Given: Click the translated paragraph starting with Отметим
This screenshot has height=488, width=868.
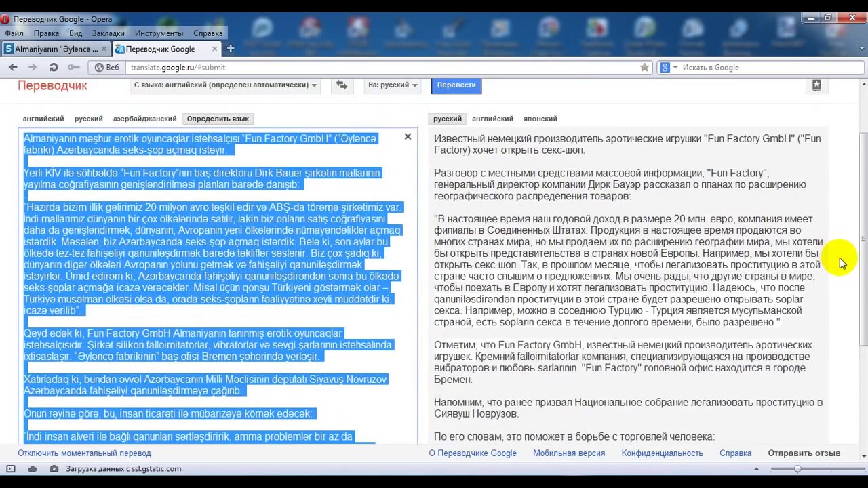Looking at the screenshot, I should pos(624,362).
